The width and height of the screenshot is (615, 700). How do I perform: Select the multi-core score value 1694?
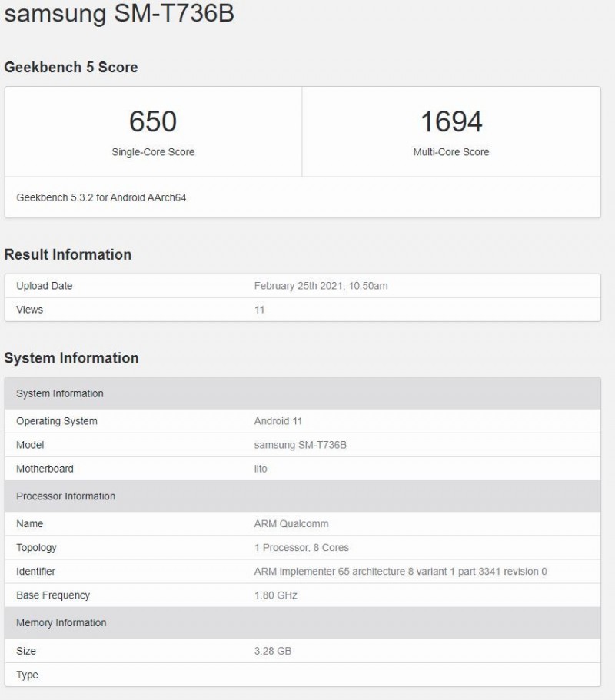pos(450,121)
